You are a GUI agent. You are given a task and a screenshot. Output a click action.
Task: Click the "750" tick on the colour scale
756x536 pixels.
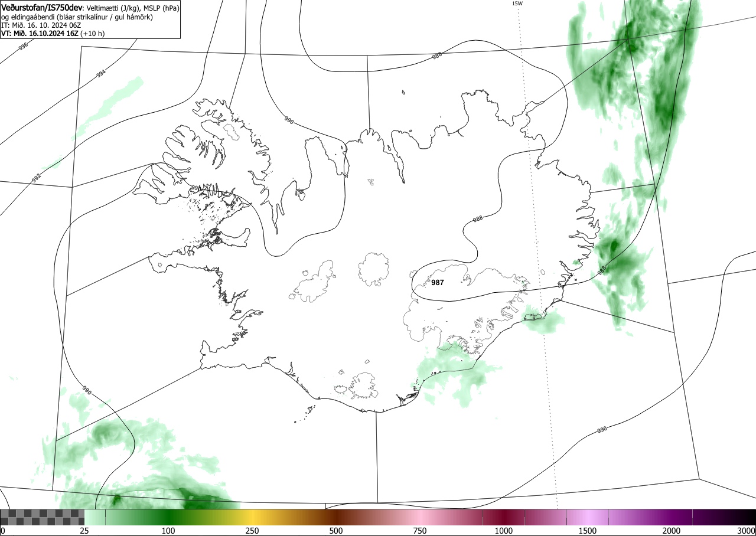(420, 531)
